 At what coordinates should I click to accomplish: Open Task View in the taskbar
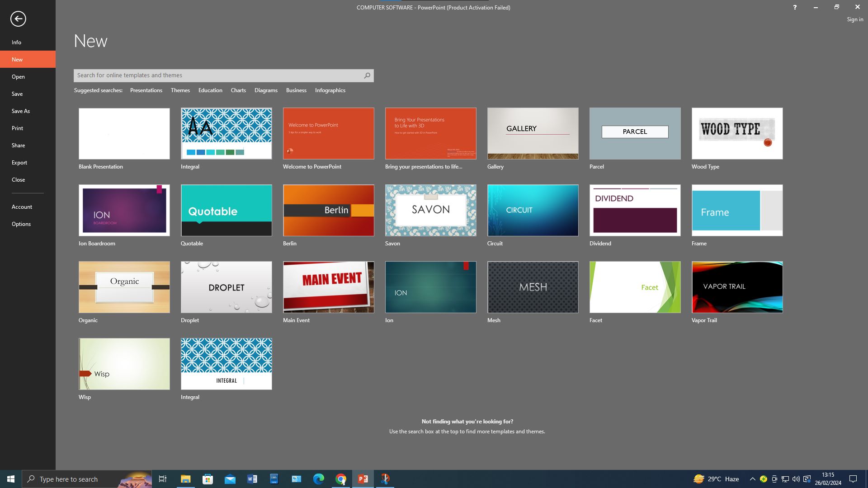coord(163,479)
